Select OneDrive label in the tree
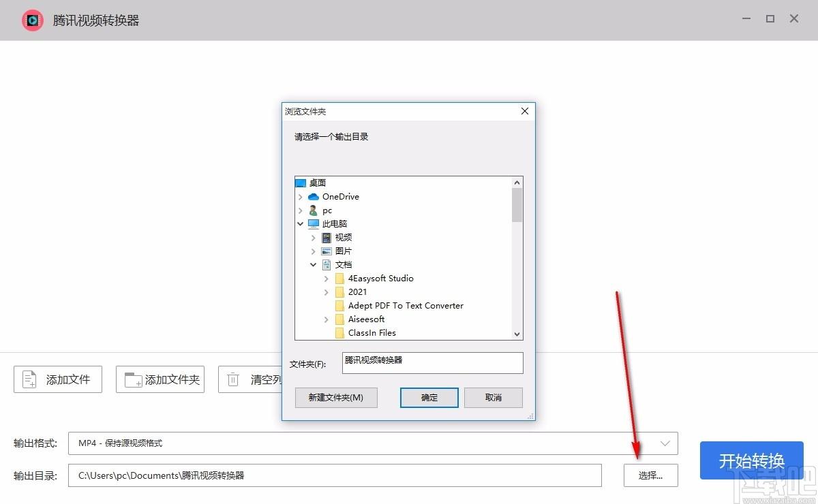This screenshot has height=504, width=818. [x=341, y=197]
